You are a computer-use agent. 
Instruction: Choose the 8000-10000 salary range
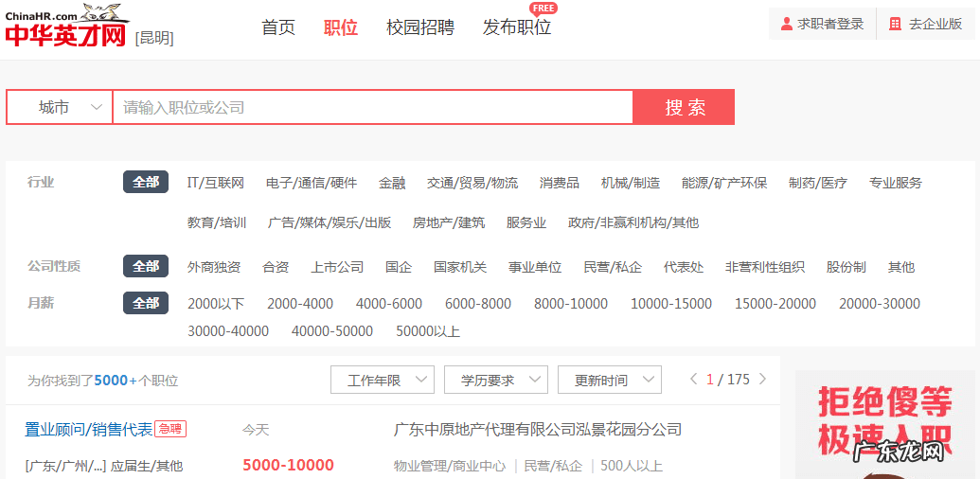(x=571, y=304)
